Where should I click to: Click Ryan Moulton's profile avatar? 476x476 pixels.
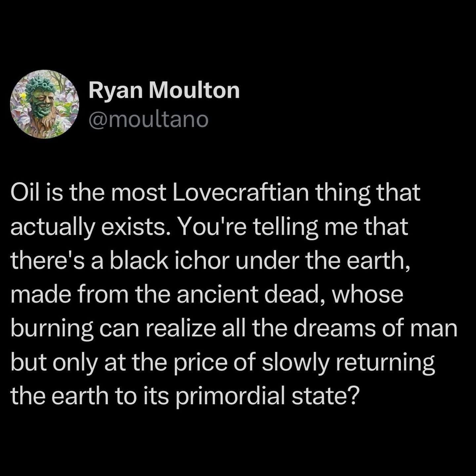coord(45,104)
